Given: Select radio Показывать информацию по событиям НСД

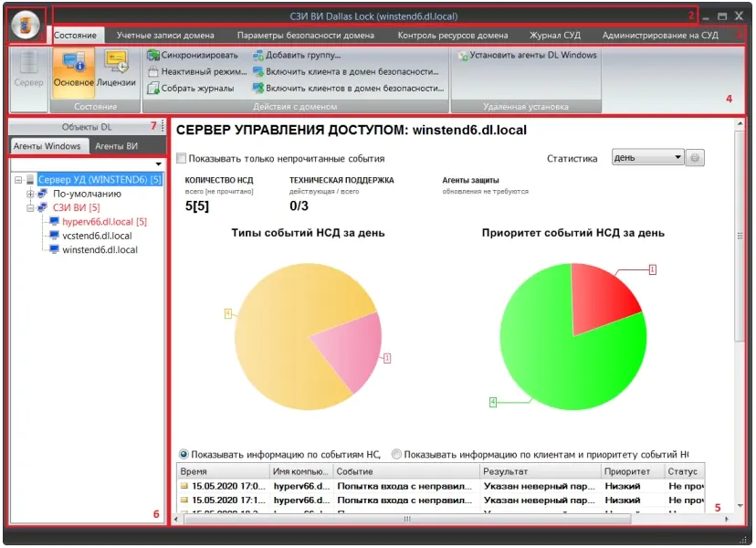Looking at the screenshot, I should pyautogui.click(x=184, y=454).
